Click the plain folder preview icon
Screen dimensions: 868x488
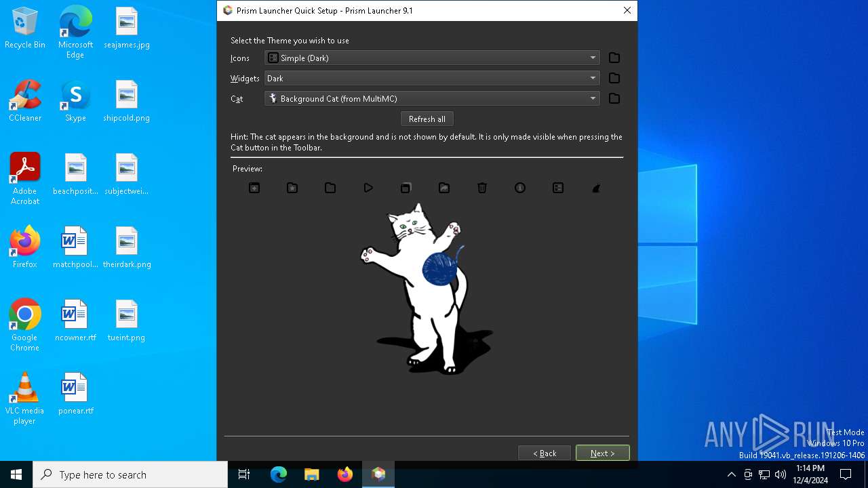tap(330, 188)
